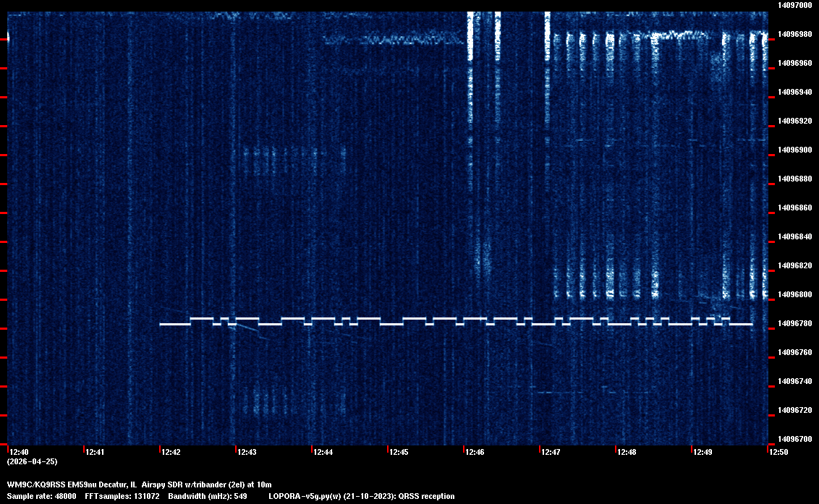
Task: Click frequency label 14096700
Action: pyautogui.click(x=795, y=439)
